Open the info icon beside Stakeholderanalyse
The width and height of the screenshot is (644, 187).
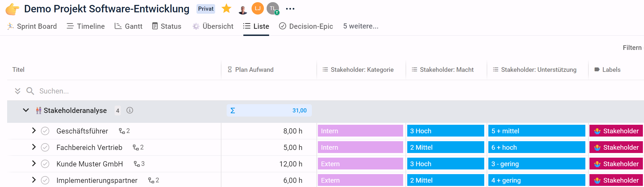click(x=130, y=110)
